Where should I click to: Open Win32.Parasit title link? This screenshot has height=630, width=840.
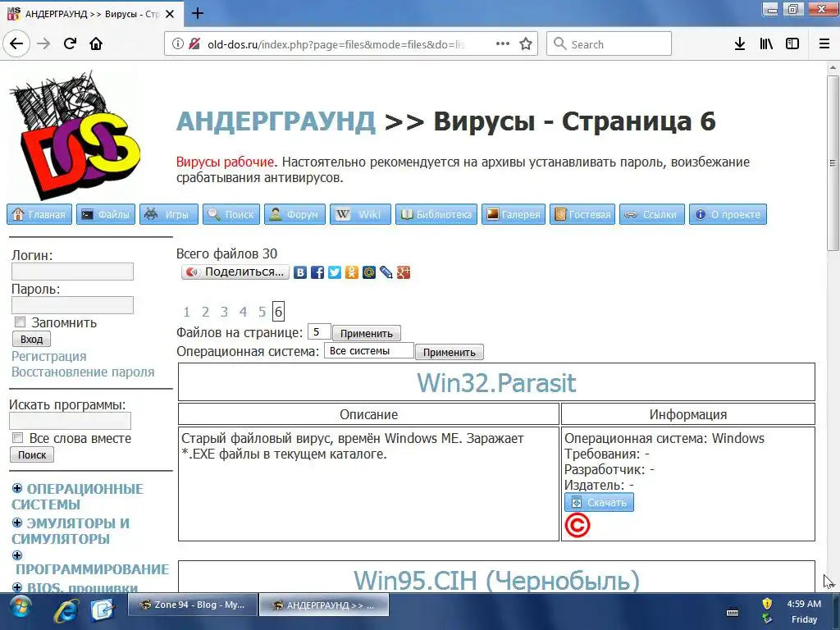click(x=496, y=382)
